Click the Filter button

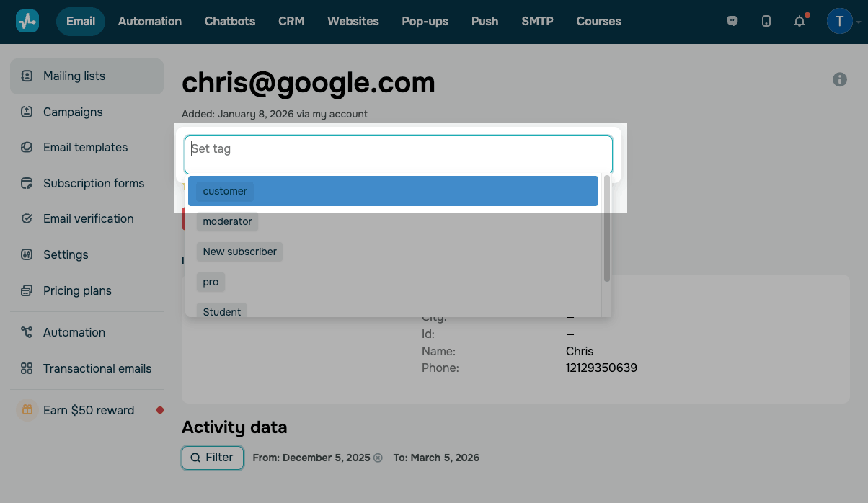coord(212,458)
